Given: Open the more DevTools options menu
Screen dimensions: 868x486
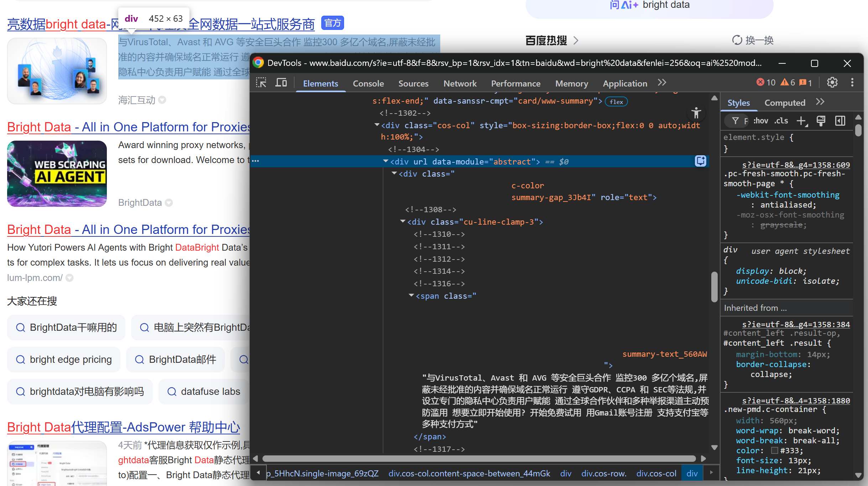Looking at the screenshot, I should point(853,82).
